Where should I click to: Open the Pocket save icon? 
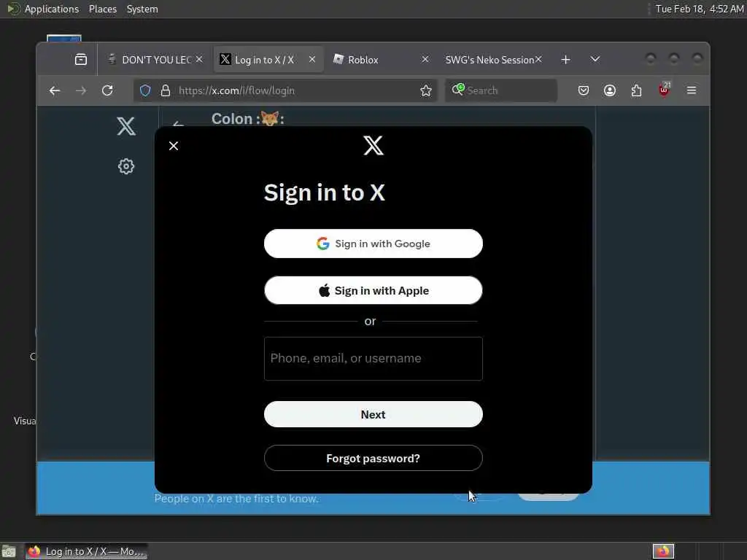tap(584, 90)
